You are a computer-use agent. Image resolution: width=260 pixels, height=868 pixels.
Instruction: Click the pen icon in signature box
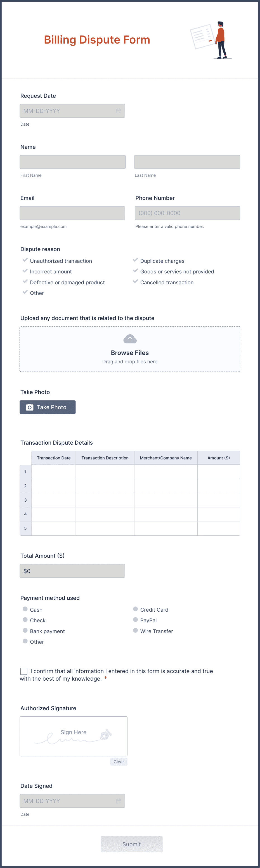[106, 734]
